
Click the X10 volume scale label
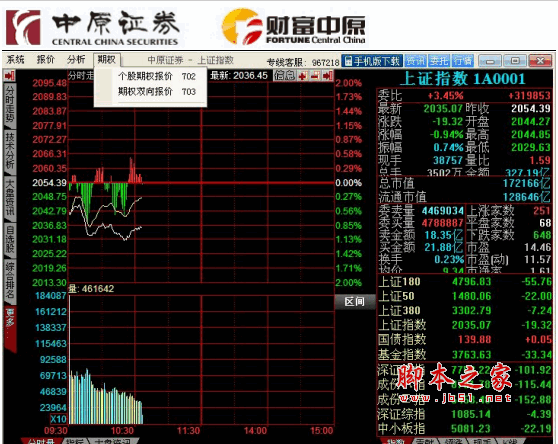pyautogui.click(x=58, y=419)
